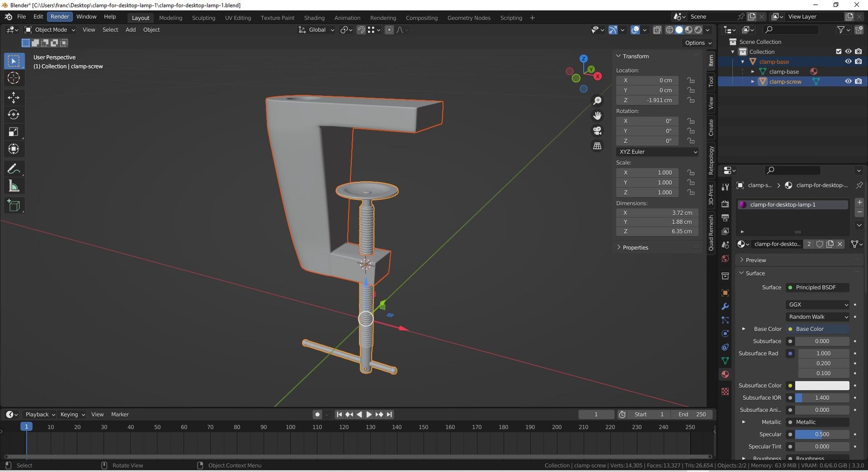Screen dimensions: 868x472
Task: Open the Edit menu
Action: 38,17
